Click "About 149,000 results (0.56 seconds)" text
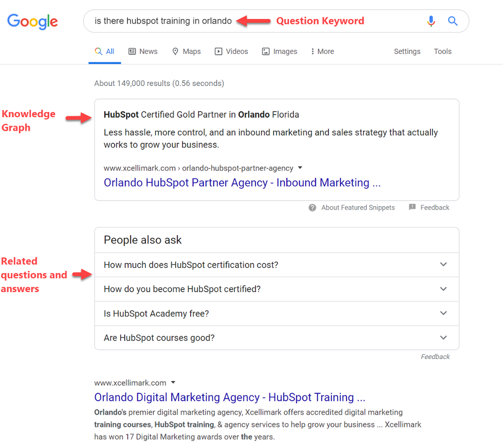The width and height of the screenshot is (503, 448). click(x=159, y=83)
